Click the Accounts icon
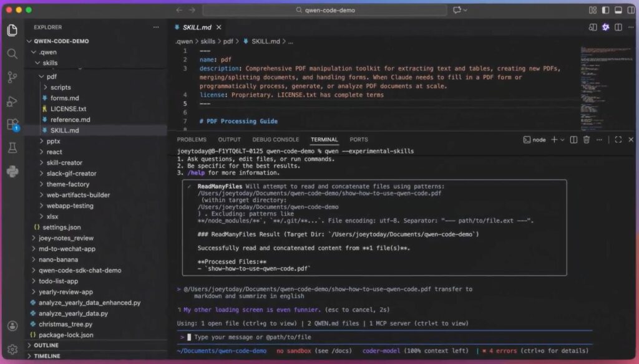Viewport: 639px width, 364px height. 12,326
